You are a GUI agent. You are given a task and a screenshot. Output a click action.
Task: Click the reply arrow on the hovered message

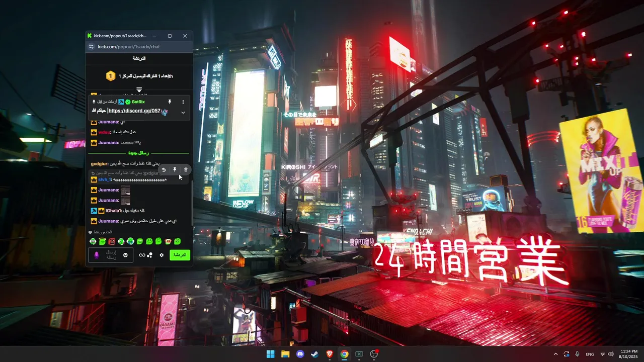(164, 170)
